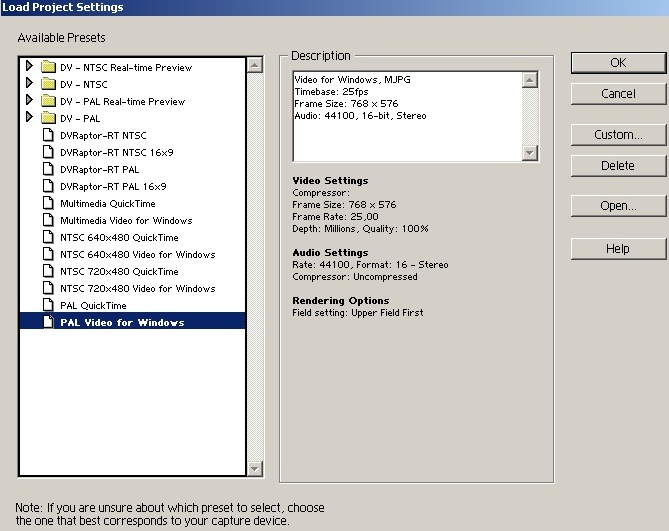669x531 pixels.
Task: Click the Open... button
Action: (618, 206)
